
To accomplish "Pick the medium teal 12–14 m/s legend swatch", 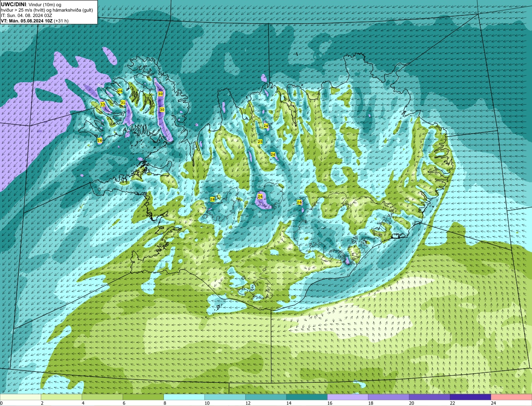I will pos(266,397).
